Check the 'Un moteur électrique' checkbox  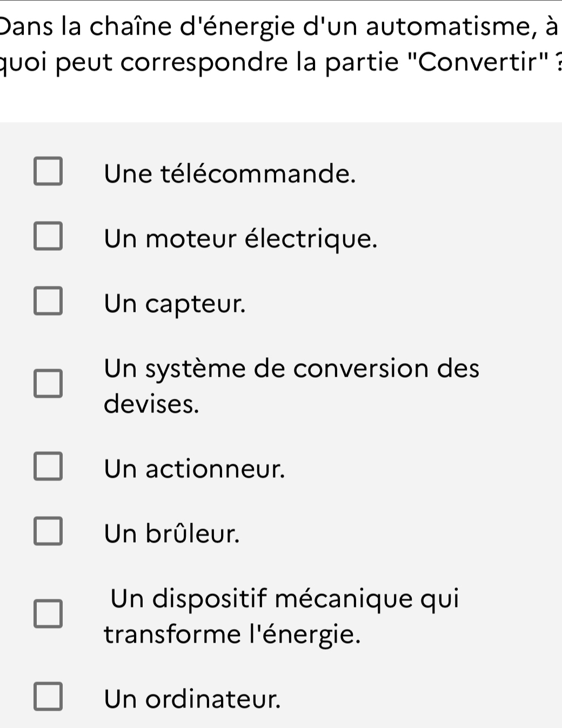pos(48,237)
